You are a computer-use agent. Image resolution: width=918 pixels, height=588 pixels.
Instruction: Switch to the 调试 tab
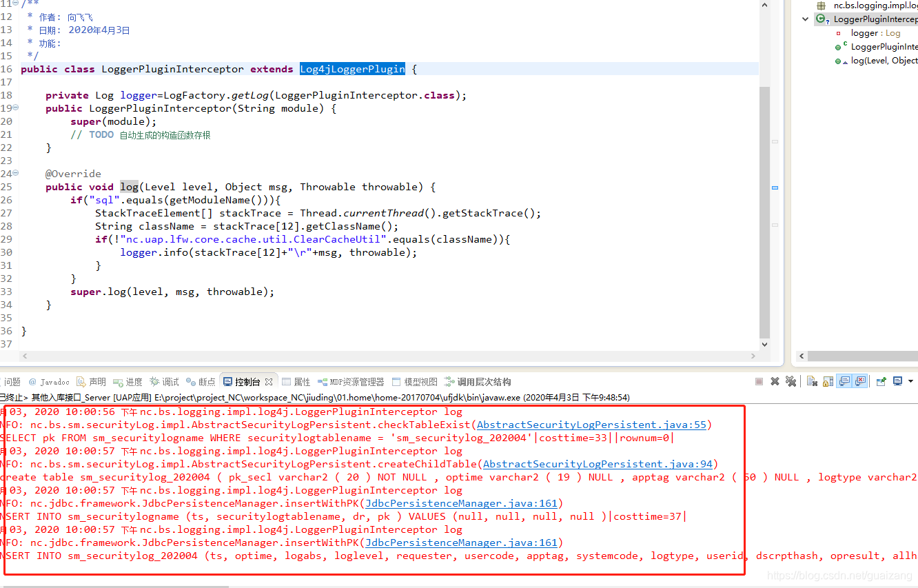coord(165,382)
